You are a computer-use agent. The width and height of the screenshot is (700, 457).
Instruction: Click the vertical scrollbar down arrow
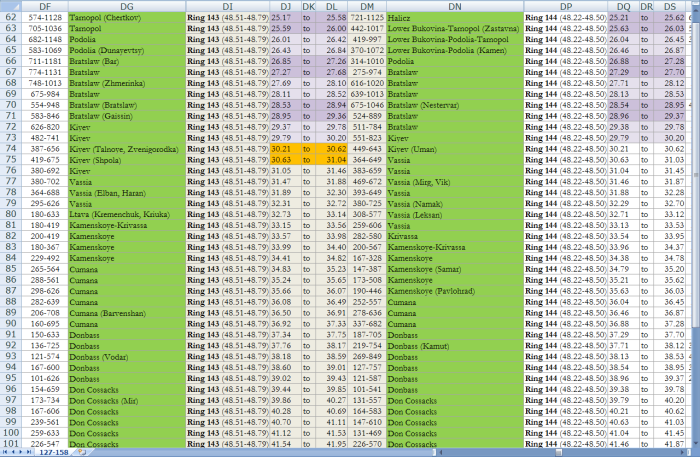point(696,443)
